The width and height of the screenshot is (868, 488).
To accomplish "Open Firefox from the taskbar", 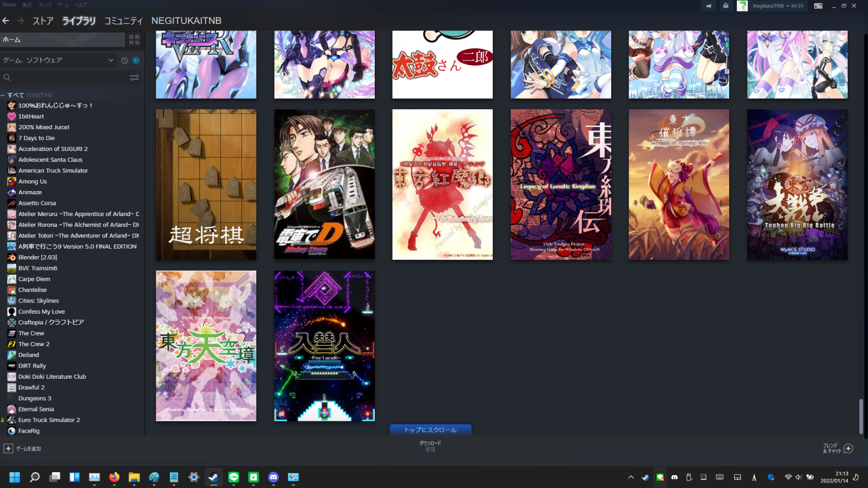I will (x=114, y=477).
